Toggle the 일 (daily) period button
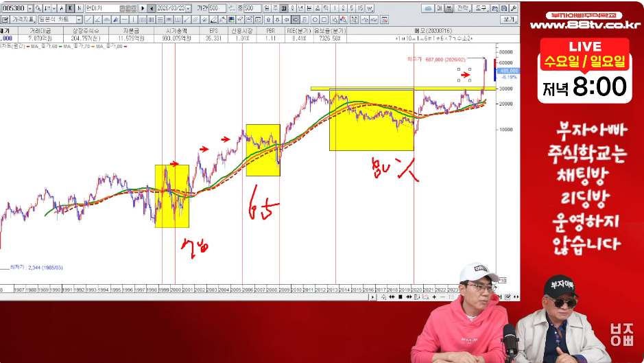 tap(267, 8)
